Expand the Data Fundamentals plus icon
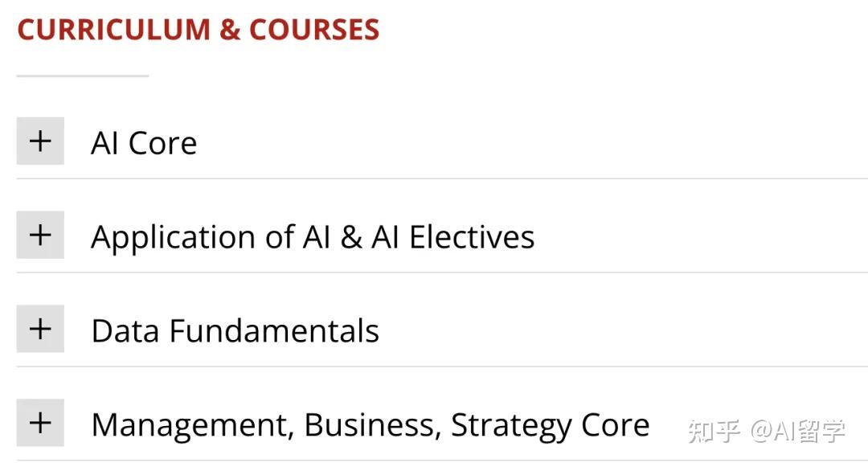Screen dimensions: 868x467 pos(40,330)
